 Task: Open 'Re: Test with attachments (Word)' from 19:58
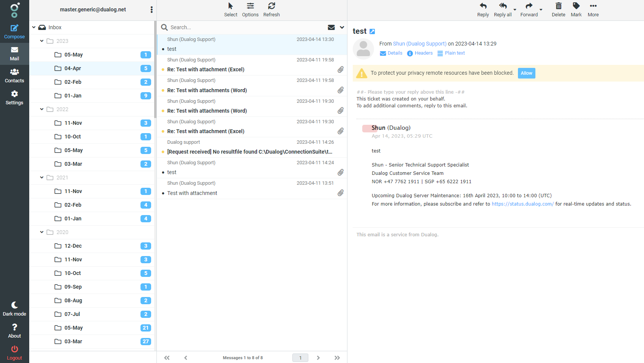(x=252, y=86)
